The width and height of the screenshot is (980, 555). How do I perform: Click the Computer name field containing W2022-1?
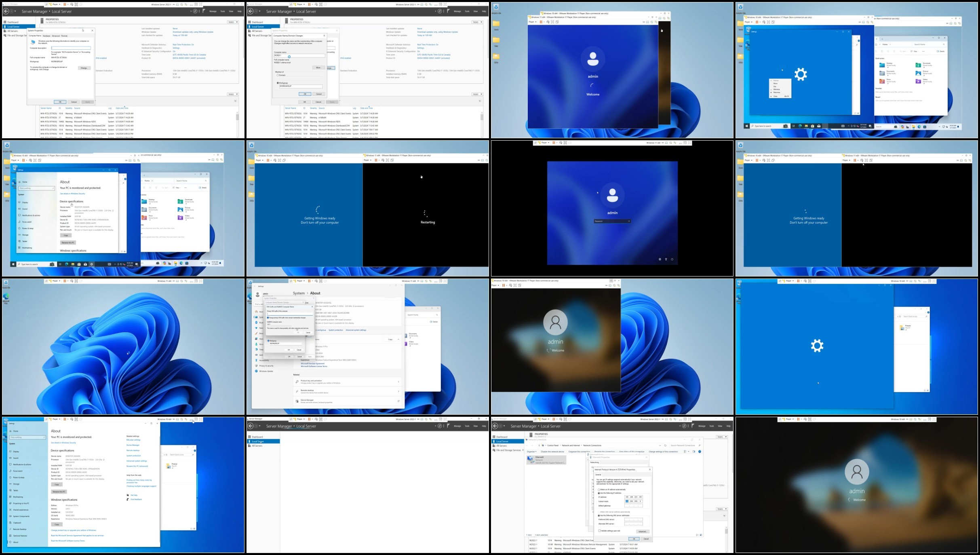pos(299,55)
